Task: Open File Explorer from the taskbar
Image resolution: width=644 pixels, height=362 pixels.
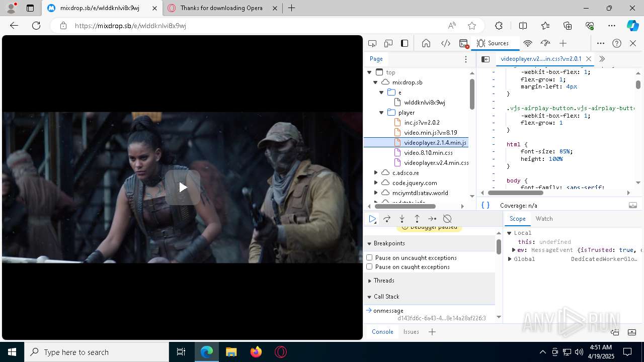Action: pos(231,352)
